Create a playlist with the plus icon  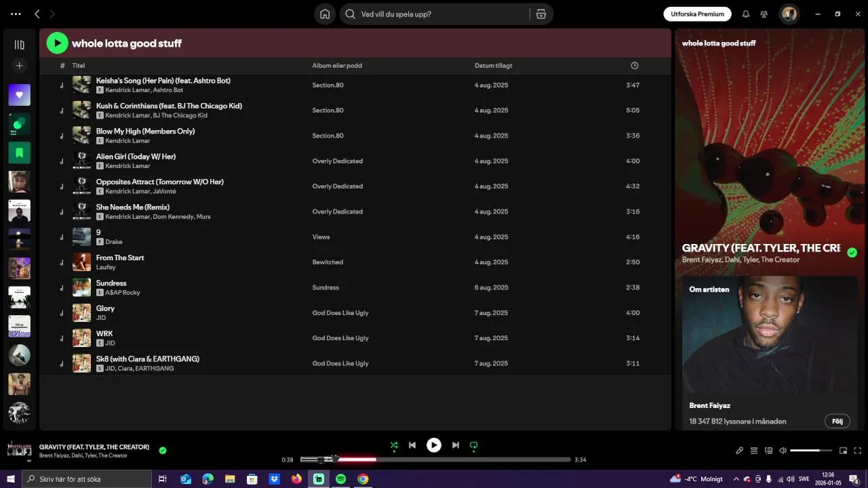tap(19, 66)
